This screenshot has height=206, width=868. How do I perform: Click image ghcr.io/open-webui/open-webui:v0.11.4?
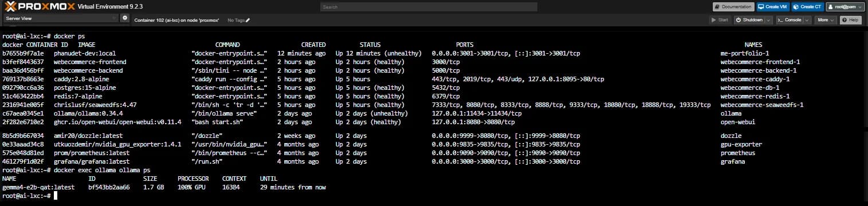point(117,122)
